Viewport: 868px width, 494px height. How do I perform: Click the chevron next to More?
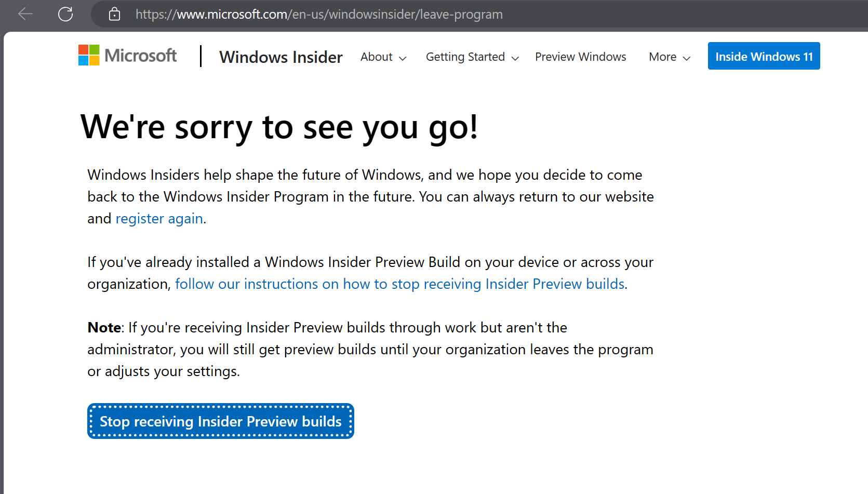tap(687, 58)
